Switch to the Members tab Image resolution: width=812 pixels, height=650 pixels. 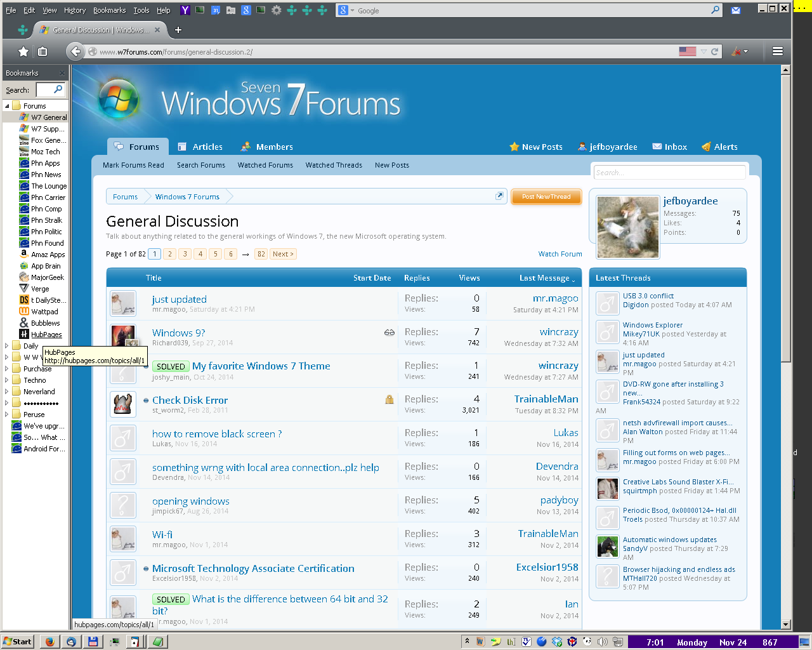[x=267, y=147]
